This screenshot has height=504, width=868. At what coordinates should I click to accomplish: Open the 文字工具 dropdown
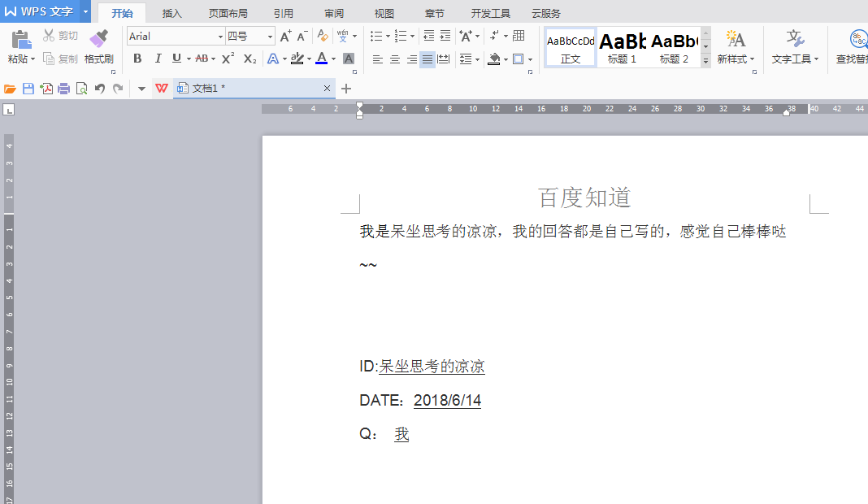pos(795,59)
